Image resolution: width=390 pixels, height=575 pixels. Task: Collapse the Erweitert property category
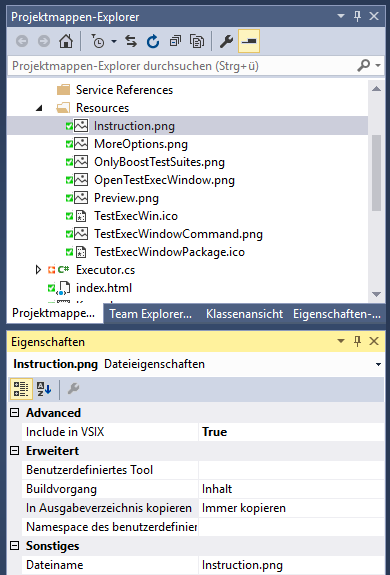click(x=14, y=451)
